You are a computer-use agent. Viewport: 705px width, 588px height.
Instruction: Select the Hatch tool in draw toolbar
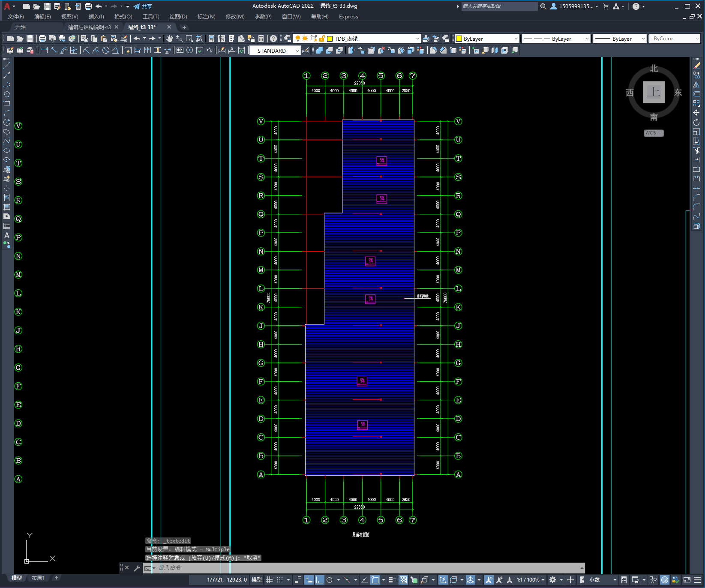(x=7, y=198)
